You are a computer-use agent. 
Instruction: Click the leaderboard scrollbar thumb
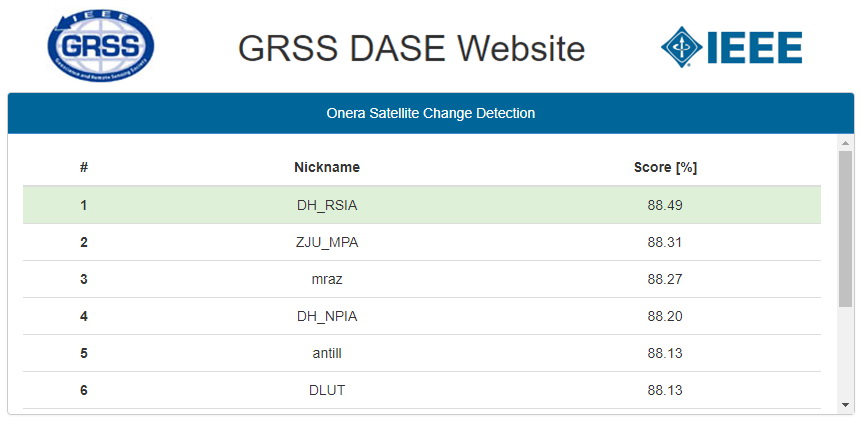click(x=845, y=228)
